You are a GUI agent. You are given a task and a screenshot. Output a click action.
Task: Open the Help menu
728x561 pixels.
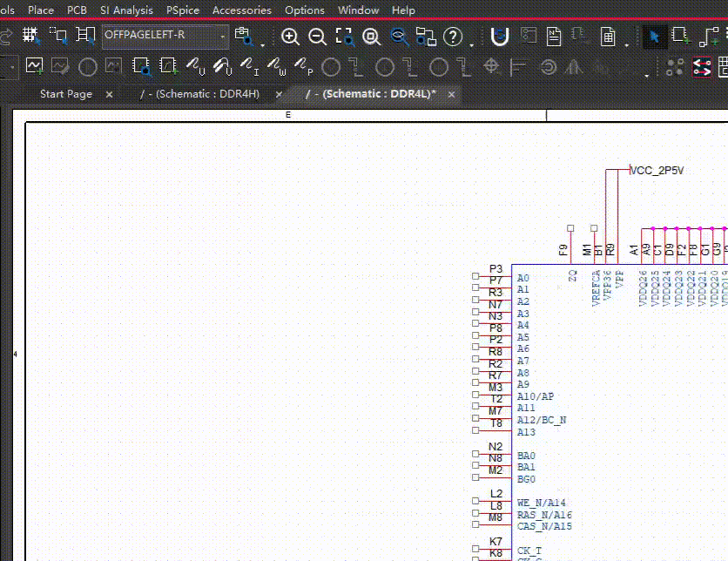coord(403,10)
